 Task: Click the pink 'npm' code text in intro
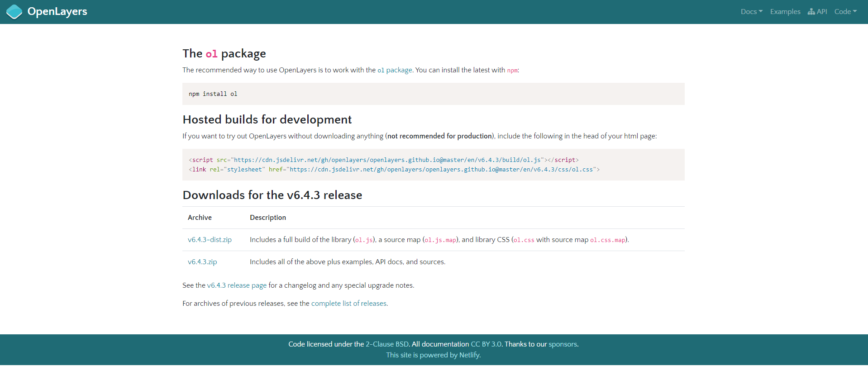pos(512,71)
